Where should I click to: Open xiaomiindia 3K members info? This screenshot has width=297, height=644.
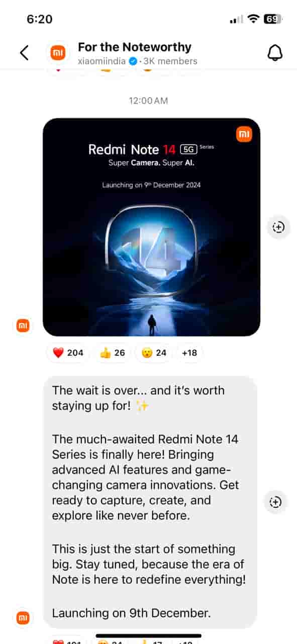(138, 61)
